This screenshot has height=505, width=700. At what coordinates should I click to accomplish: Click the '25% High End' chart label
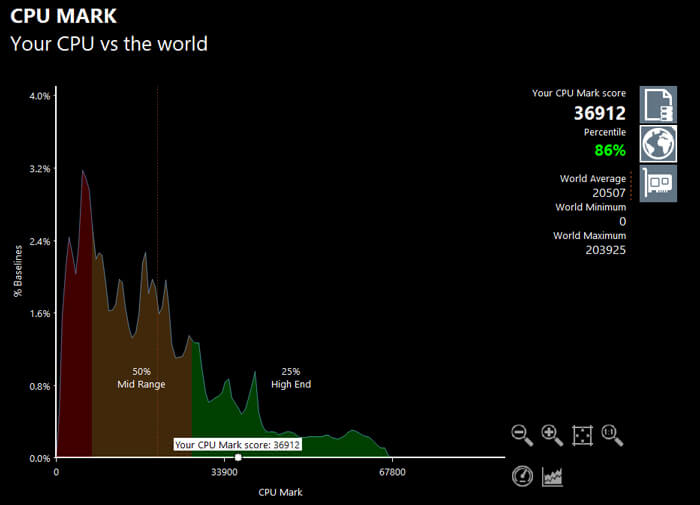coord(291,378)
